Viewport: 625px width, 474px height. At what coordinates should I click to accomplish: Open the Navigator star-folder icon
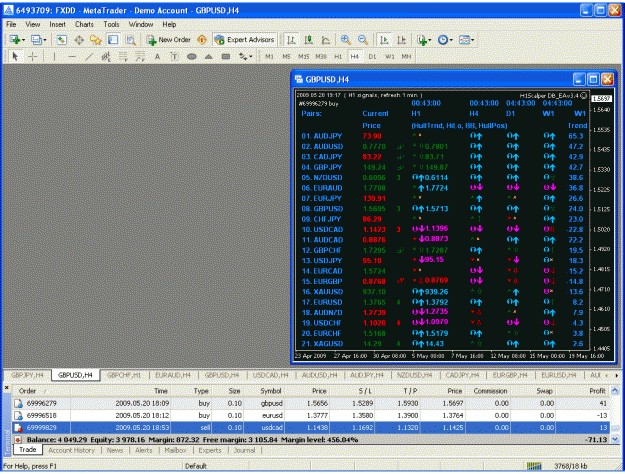coord(96,40)
